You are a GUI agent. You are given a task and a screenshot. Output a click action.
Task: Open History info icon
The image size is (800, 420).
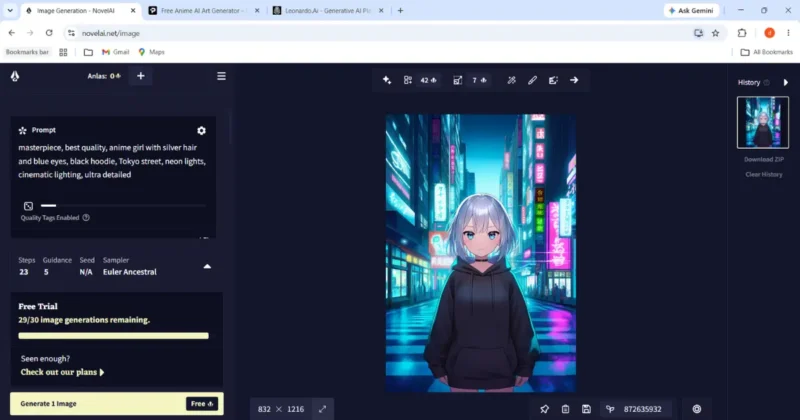pyautogui.click(x=766, y=83)
